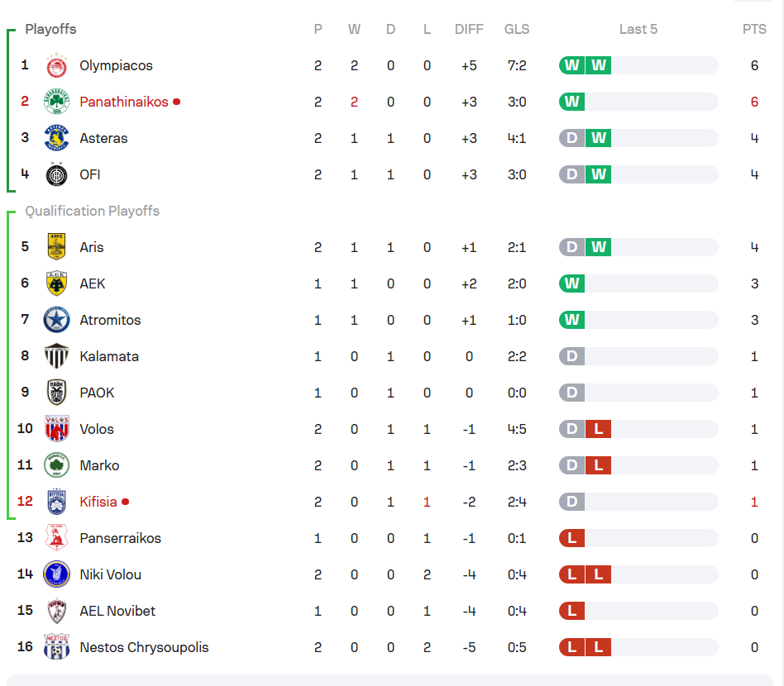Open the Volos team badge
This screenshot has height=686, width=784.
point(56,429)
